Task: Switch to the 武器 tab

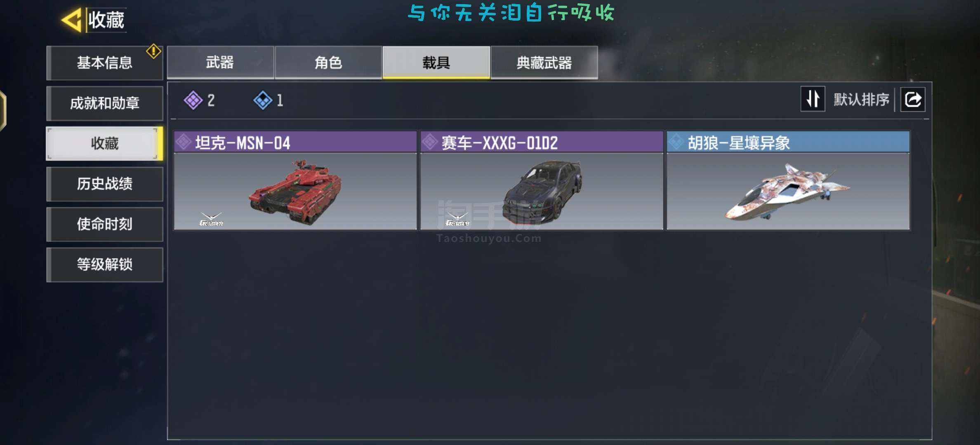Action: 220,63
